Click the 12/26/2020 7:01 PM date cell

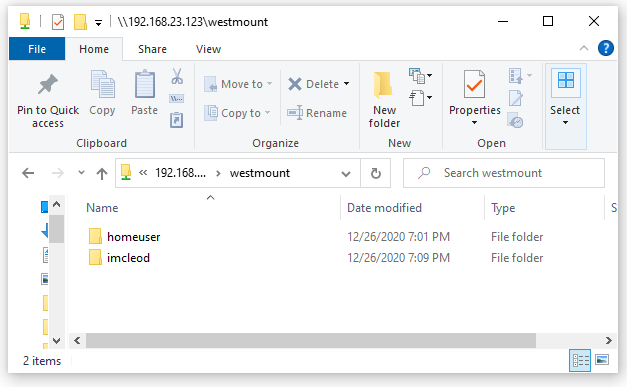click(x=398, y=237)
